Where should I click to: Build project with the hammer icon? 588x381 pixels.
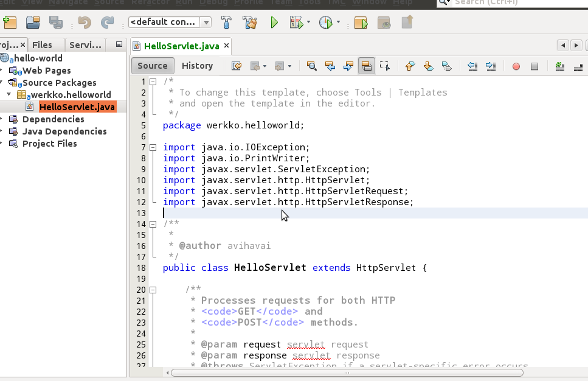(x=226, y=23)
